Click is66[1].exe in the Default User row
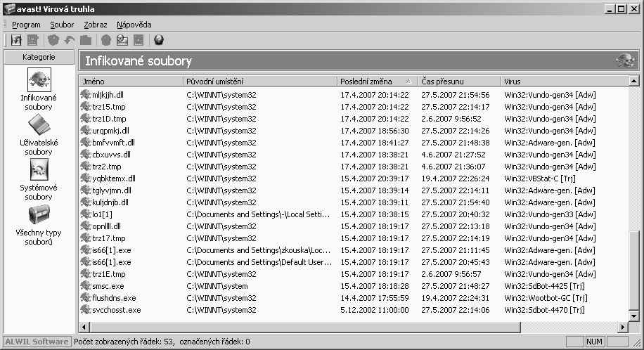This screenshot has height=350, width=644. (x=111, y=262)
